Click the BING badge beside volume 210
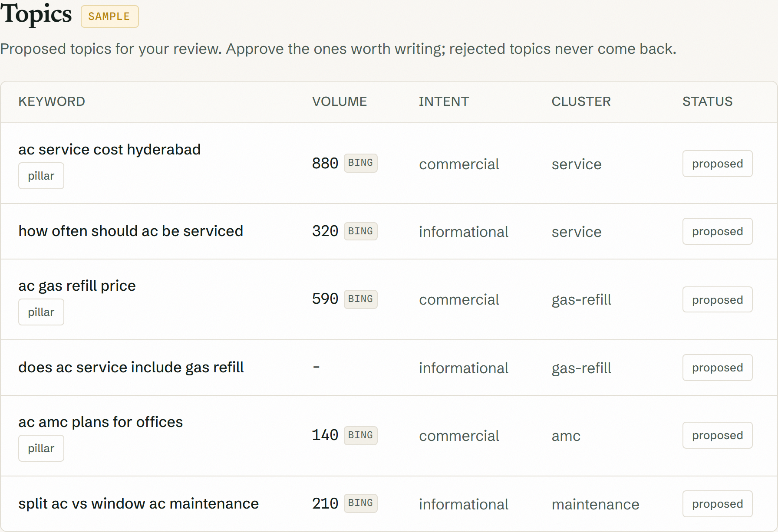 [x=360, y=503]
